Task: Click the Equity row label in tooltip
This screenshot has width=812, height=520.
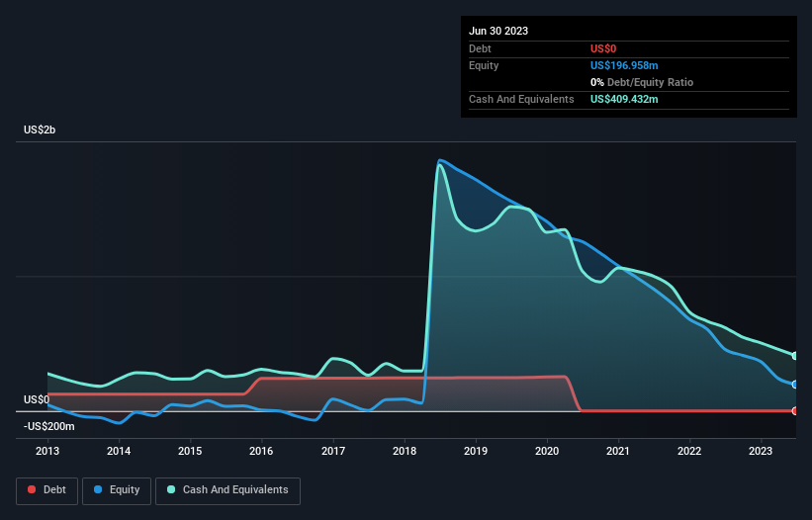Action: tap(484, 65)
